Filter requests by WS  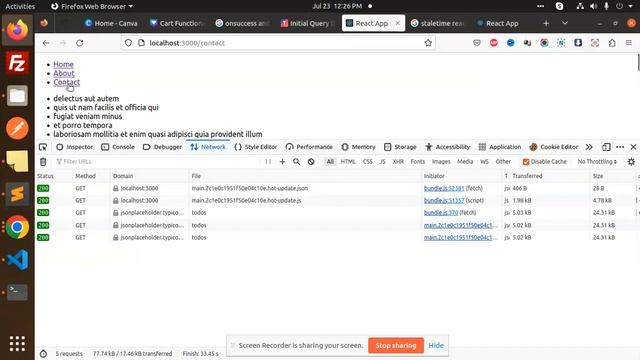pyautogui.click(x=484, y=162)
